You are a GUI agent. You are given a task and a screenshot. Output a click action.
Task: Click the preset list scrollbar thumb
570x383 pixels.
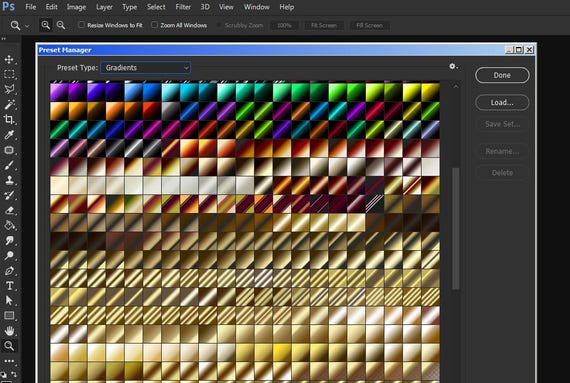[x=455, y=229]
